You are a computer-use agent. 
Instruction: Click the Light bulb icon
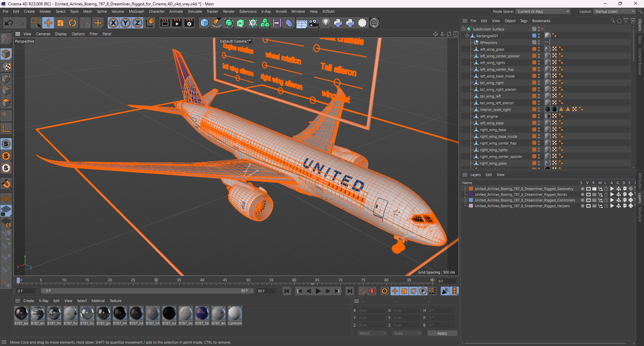click(326, 23)
